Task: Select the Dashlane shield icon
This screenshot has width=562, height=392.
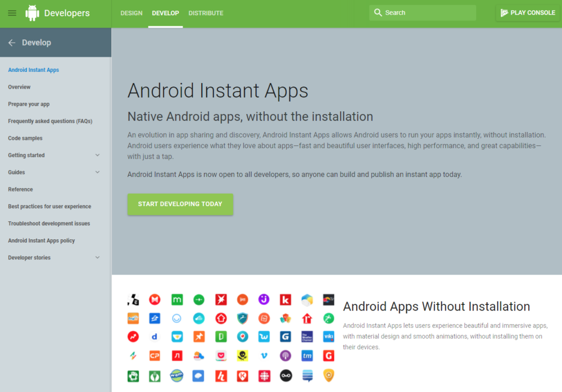Action: [243, 318]
